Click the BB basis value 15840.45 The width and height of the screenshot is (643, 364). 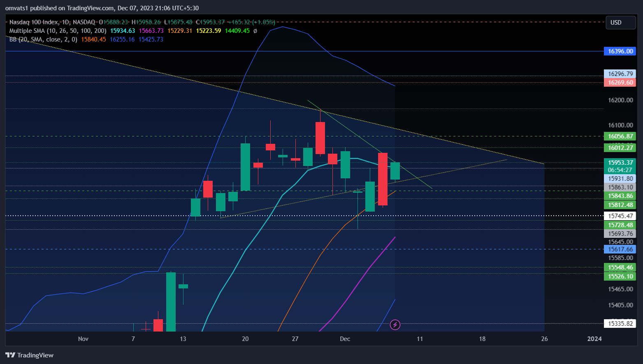tap(93, 39)
